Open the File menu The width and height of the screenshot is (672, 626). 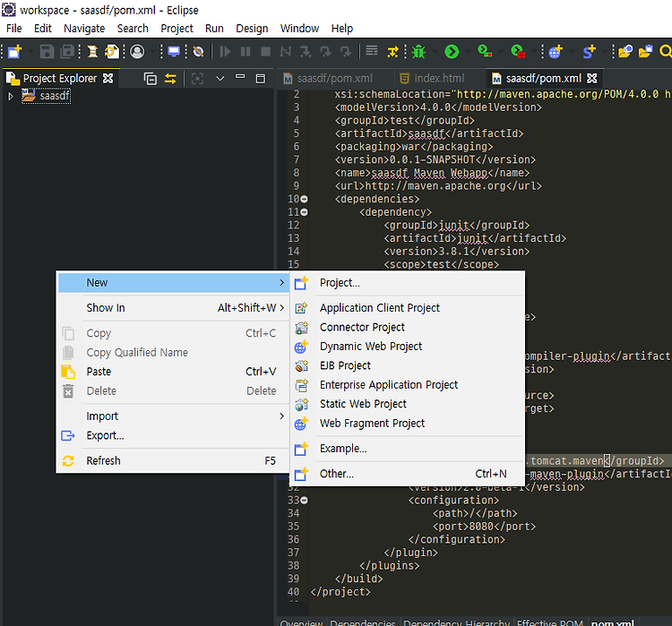pyautogui.click(x=14, y=29)
